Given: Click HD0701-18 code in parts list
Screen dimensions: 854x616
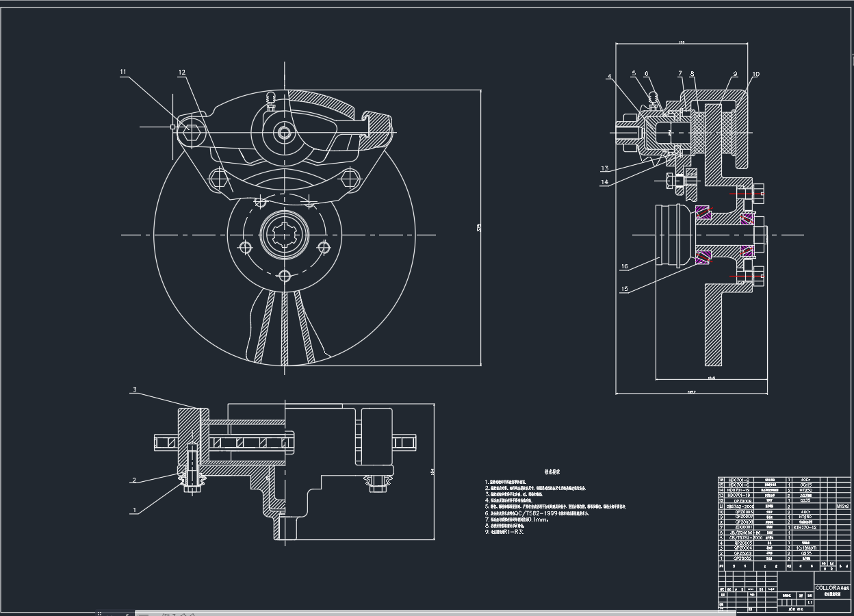Looking at the screenshot, I should [x=738, y=495].
